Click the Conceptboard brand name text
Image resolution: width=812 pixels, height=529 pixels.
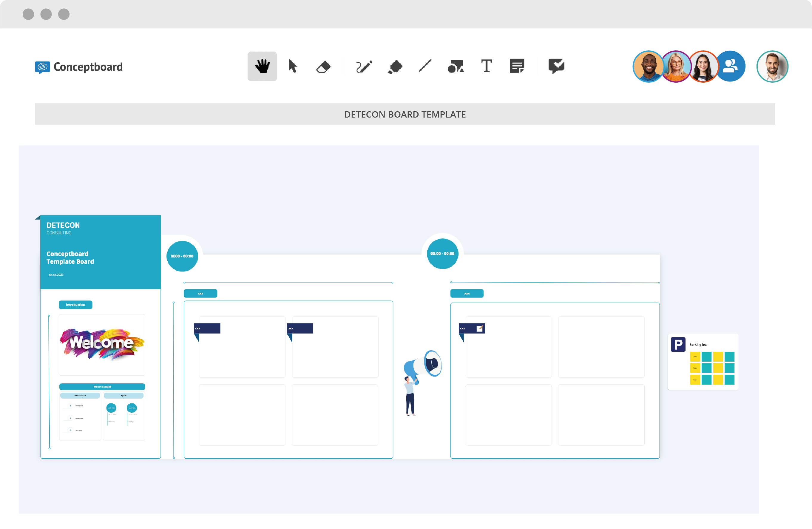pyautogui.click(x=88, y=67)
